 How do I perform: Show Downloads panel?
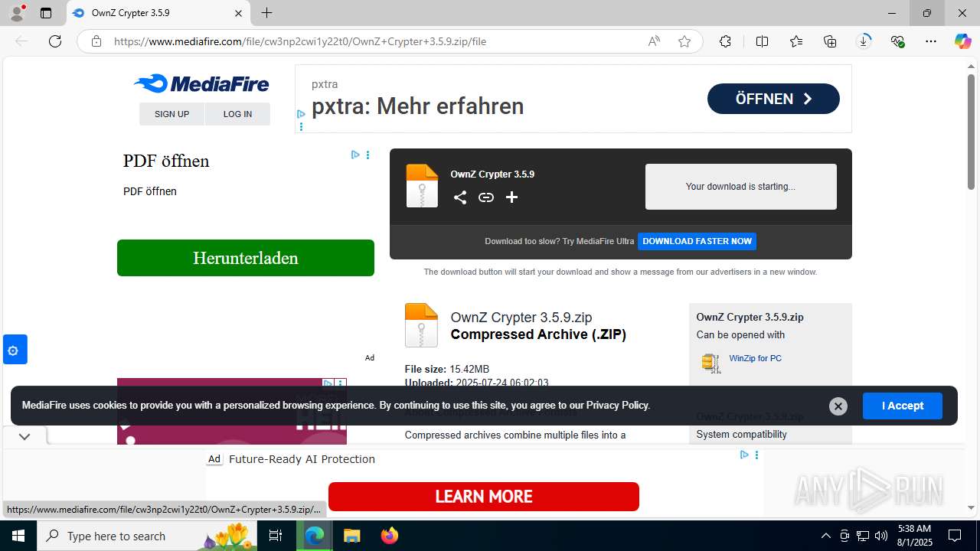tap(864, 41)
